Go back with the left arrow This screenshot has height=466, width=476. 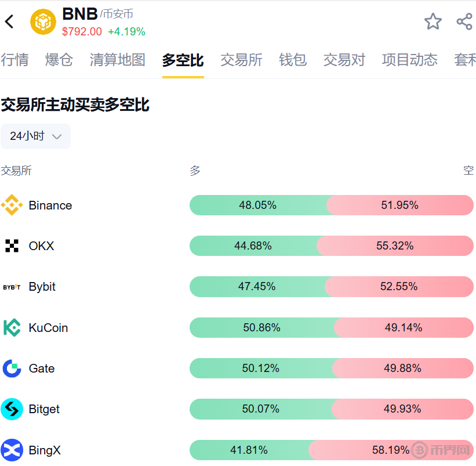tap(9, 22)
